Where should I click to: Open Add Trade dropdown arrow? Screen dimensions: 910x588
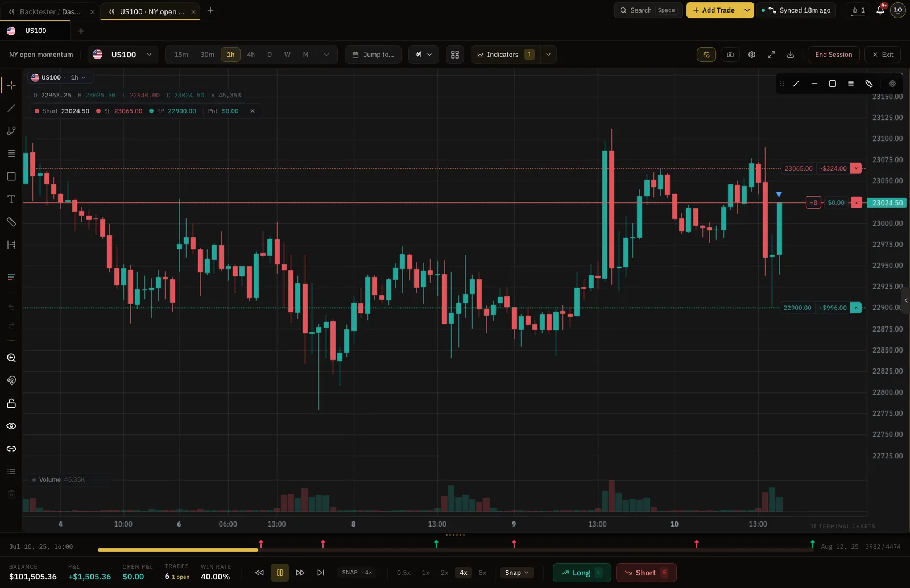[747, 10]
